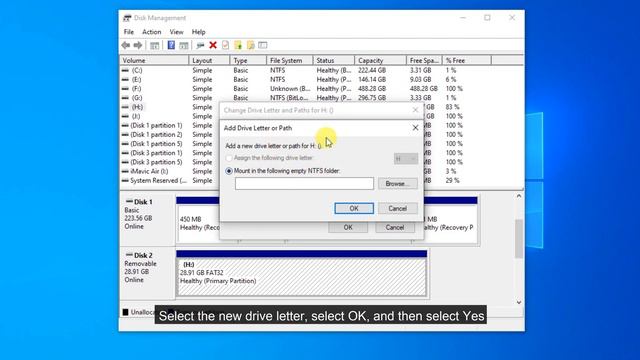Click the Show/Hide Console Tree icon
The height and width of the screenshot is (360, 640).
154,45
